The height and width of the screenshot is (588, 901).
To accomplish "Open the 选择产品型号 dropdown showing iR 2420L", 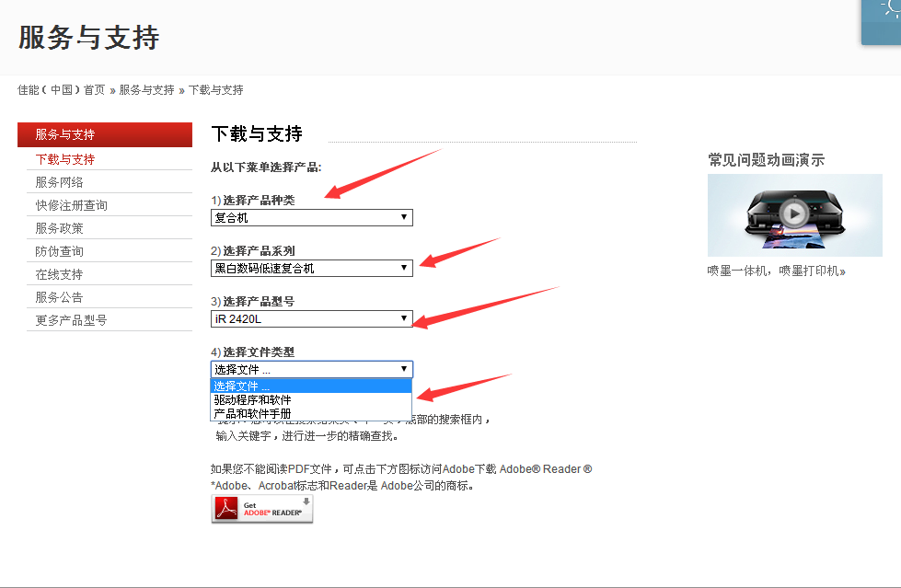I will (x=311, y=318).
